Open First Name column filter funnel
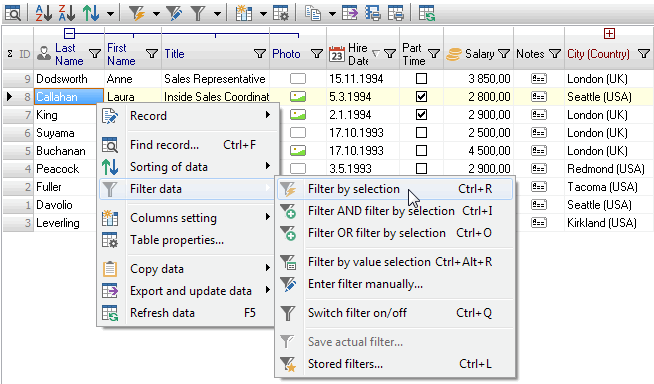Image resolution: width=654 pixels, height=384 pixels. tap(152, 54)
